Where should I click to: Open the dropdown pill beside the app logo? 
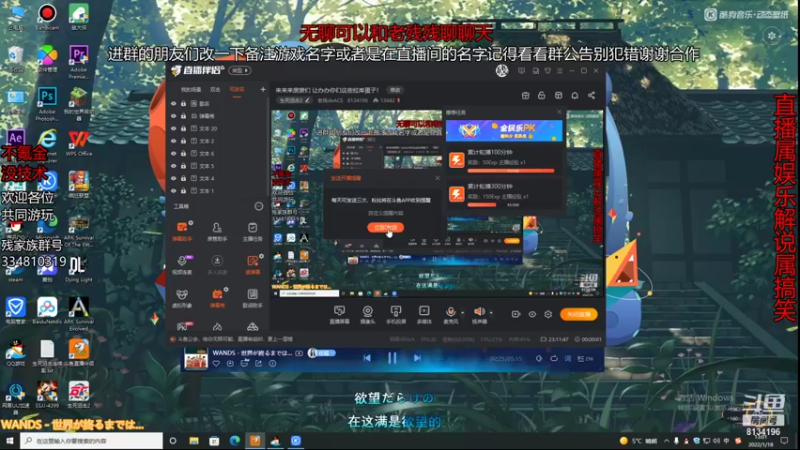pyautogui.click(x=239, y=70)
